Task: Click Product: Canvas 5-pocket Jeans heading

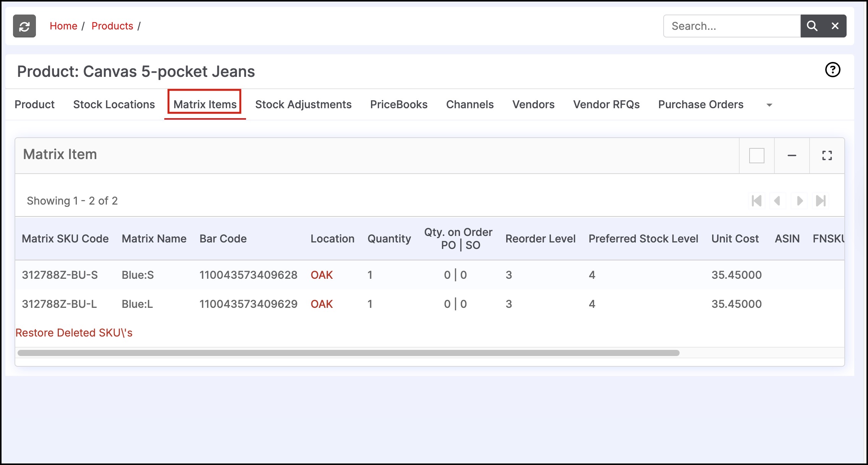Action: 136,72
